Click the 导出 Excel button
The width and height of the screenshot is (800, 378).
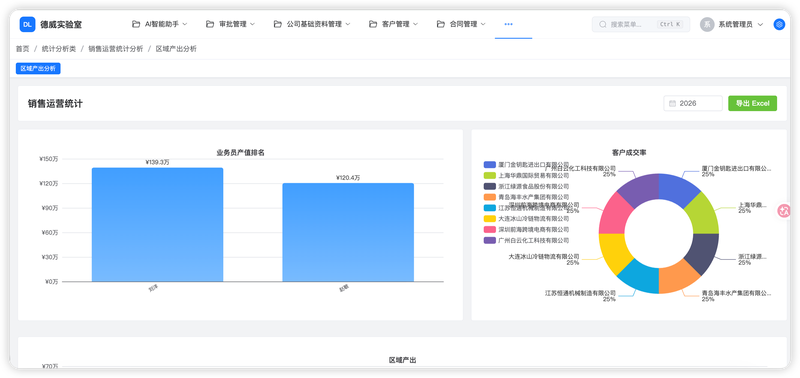[752, 103]
